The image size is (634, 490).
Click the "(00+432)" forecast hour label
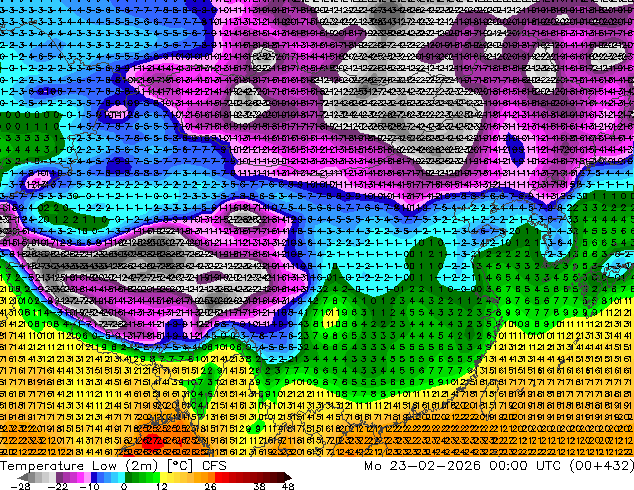click(x=601, y=466)
